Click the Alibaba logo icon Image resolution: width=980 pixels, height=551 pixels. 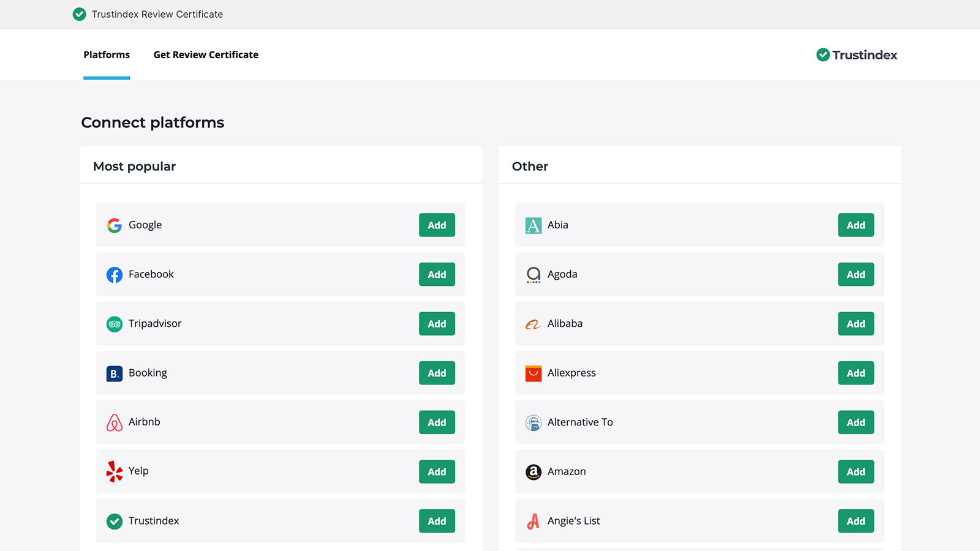[x=533, y=324]
